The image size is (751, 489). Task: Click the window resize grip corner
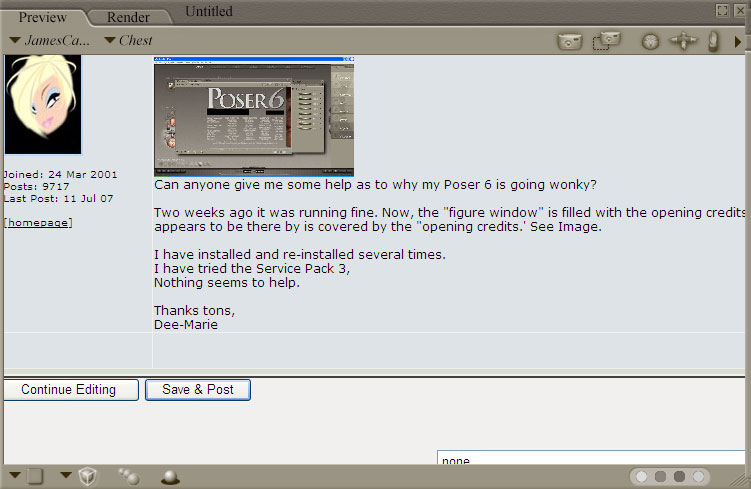740,478
